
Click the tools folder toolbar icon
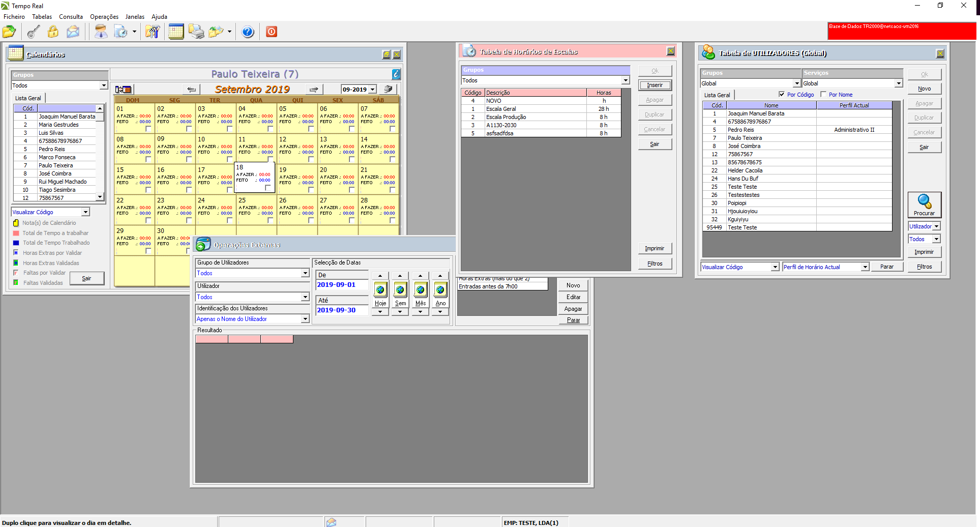(153, 32)
